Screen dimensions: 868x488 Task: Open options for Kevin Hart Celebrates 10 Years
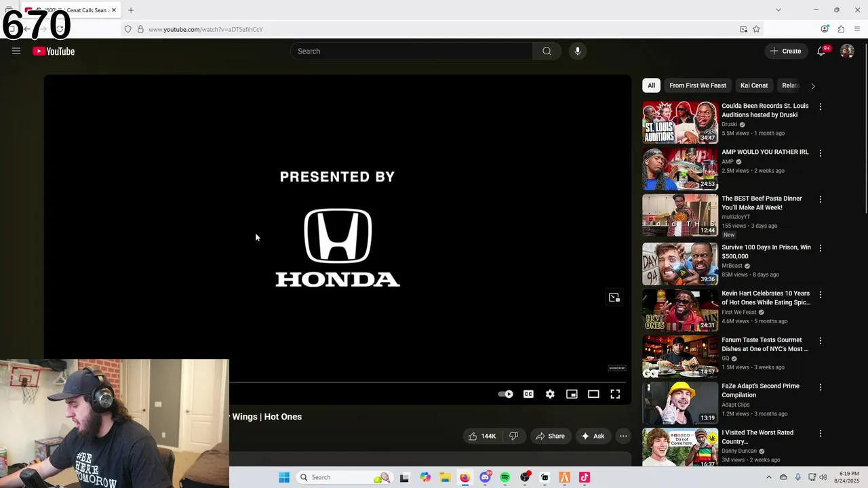821,295
